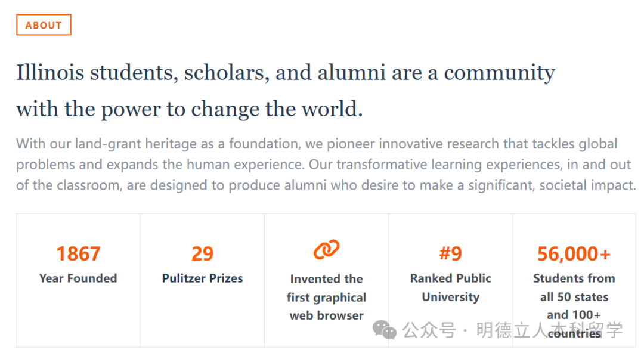Click the orange ABOUT button
The image size is (644, 356).
(44, 24)
